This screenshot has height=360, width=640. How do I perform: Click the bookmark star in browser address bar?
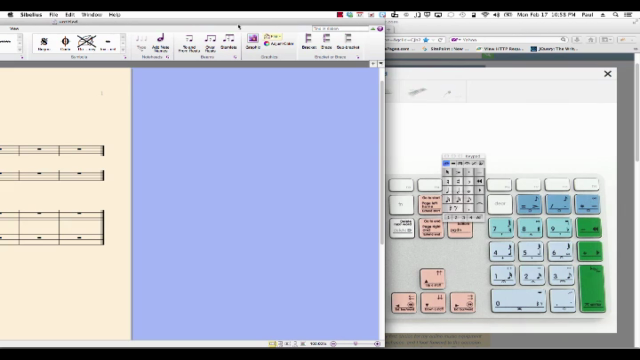pyautogui.click(x=426, y=40)
